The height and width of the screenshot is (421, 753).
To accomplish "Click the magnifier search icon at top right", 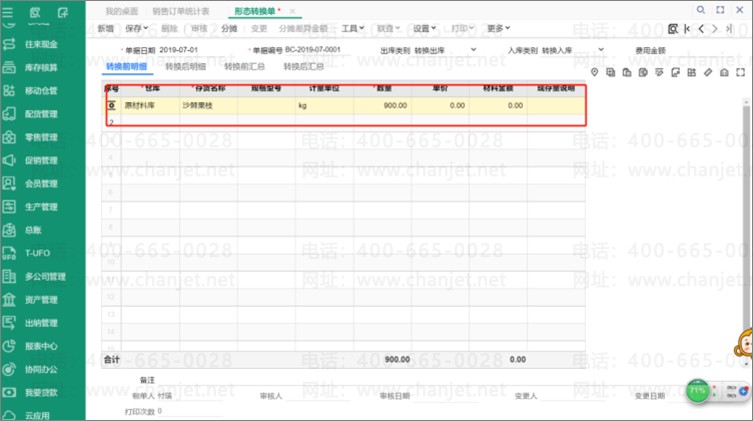I will [701, 10].
